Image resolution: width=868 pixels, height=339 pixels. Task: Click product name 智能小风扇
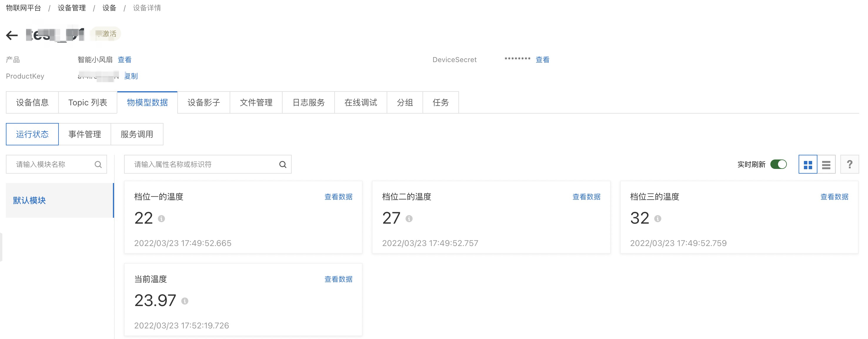95,60
